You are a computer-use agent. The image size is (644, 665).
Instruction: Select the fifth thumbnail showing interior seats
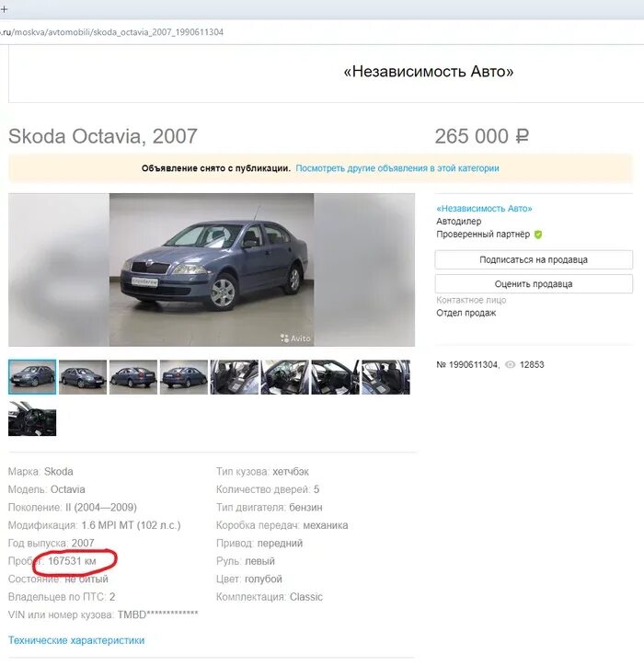pyautogui.click(x=235, y=377)
